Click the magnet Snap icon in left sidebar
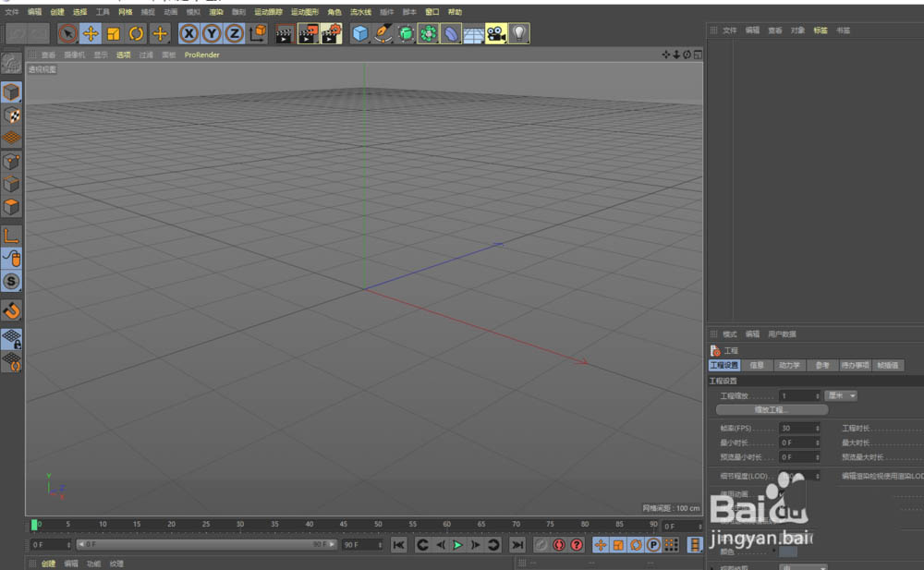This screenshot has height=570, width=924. pos(12,310)
